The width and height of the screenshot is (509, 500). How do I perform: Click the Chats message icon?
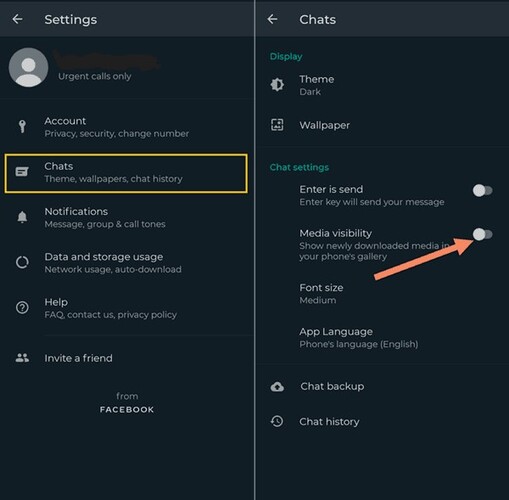(22, 172)
